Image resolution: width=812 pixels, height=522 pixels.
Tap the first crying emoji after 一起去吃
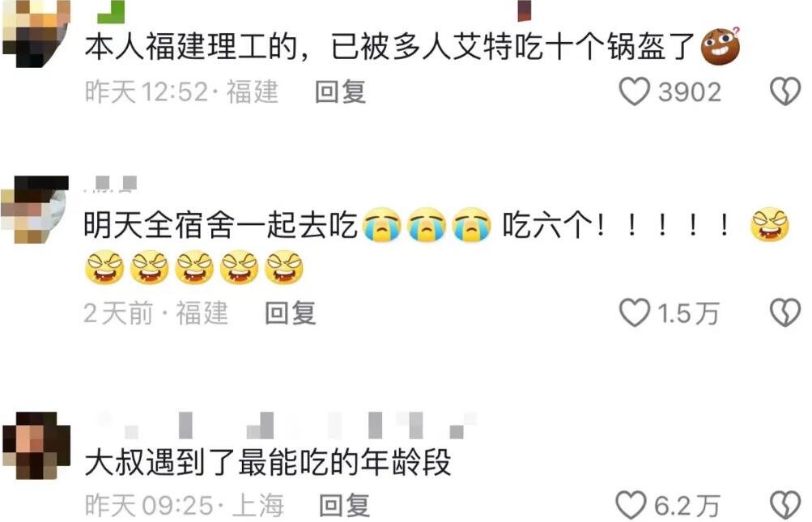pyautogui.click(x=382, y=225)
